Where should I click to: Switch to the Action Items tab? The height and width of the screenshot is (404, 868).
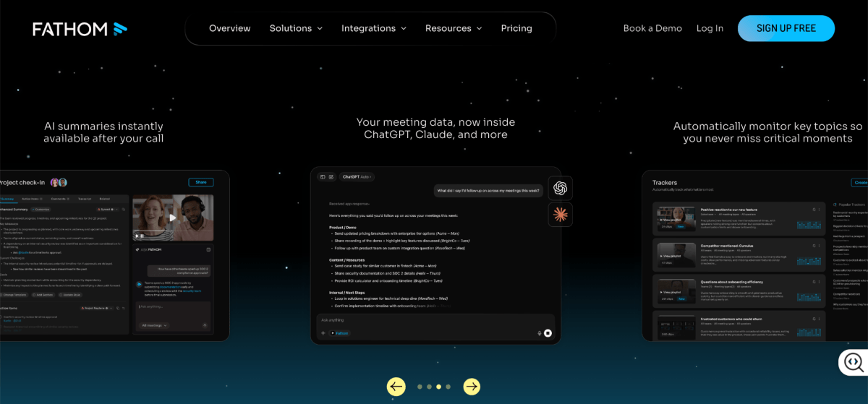pyautogui.click(x=32, y=199)
